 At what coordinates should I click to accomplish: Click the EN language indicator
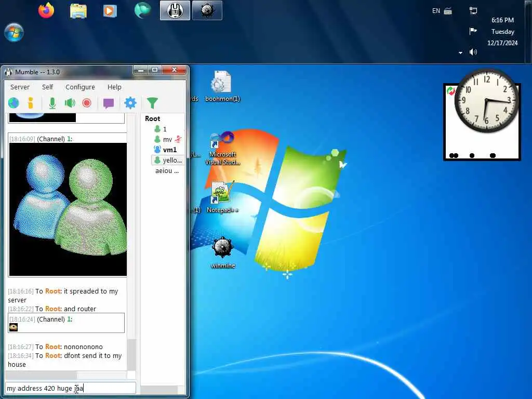[x=436, y=11]
